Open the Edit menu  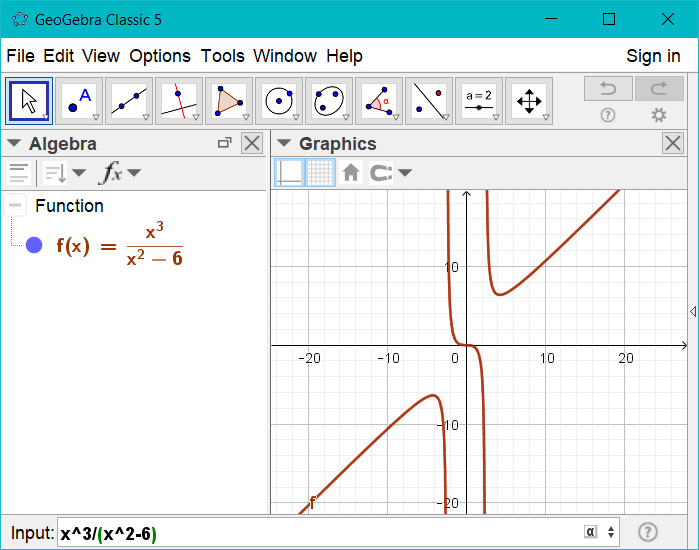coord(58,56)
